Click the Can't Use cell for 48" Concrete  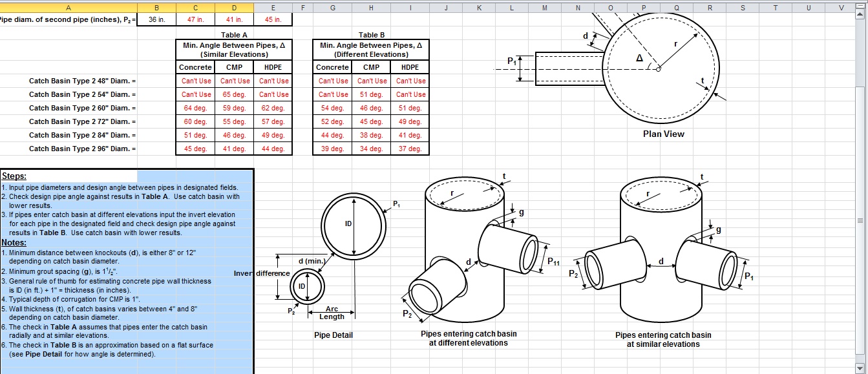(195, 81)
